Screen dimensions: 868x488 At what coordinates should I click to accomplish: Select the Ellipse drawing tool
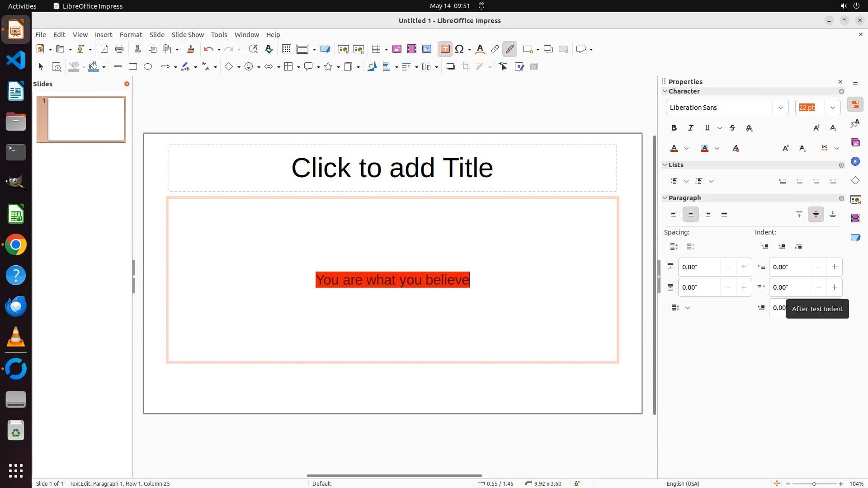(x=148, y=67)
